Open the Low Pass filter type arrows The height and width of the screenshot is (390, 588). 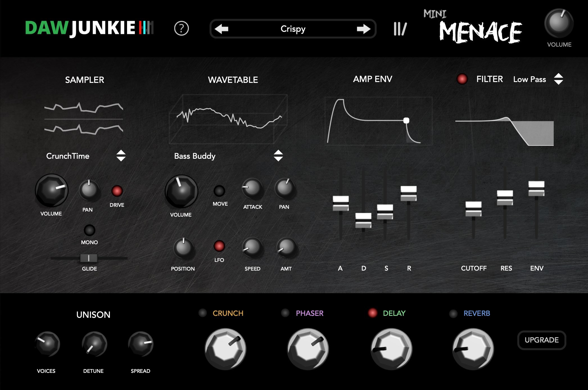pos(558,79)
